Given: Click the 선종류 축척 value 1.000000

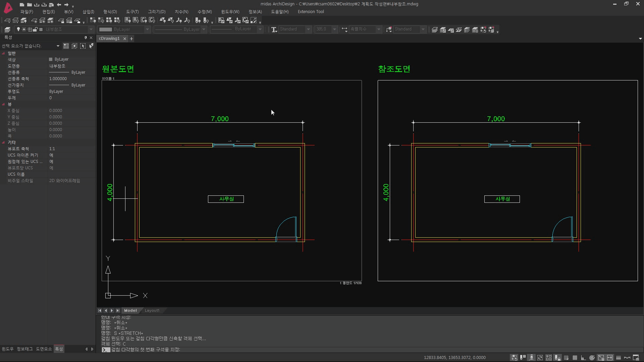Looking at the screenshot, I should click(x=58, y=79).
